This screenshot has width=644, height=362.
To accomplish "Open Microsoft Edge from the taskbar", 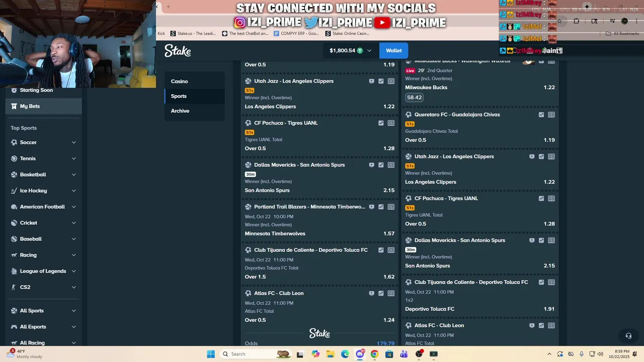I will click(x=345, y=354).
